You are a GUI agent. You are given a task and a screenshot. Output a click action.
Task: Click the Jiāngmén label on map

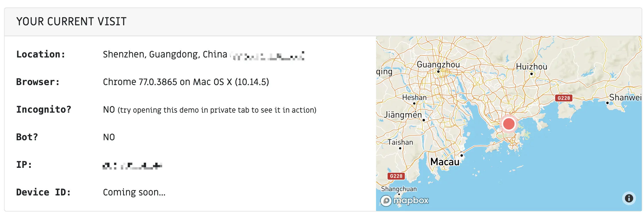403,115
